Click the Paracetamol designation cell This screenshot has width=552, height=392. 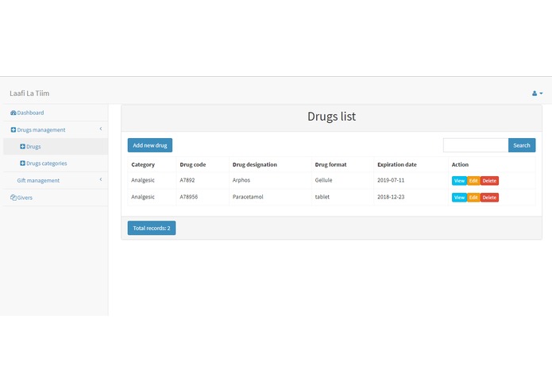click(248, 197)
